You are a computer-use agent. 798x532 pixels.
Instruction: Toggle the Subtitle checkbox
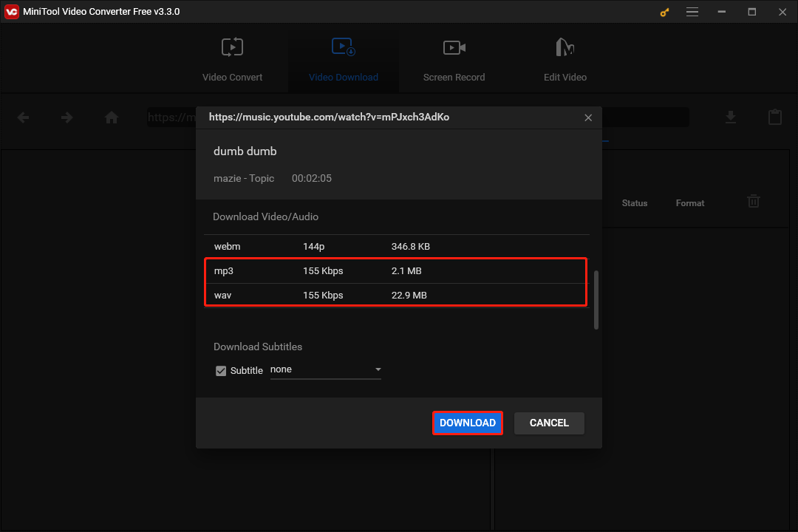pos(221,371)
